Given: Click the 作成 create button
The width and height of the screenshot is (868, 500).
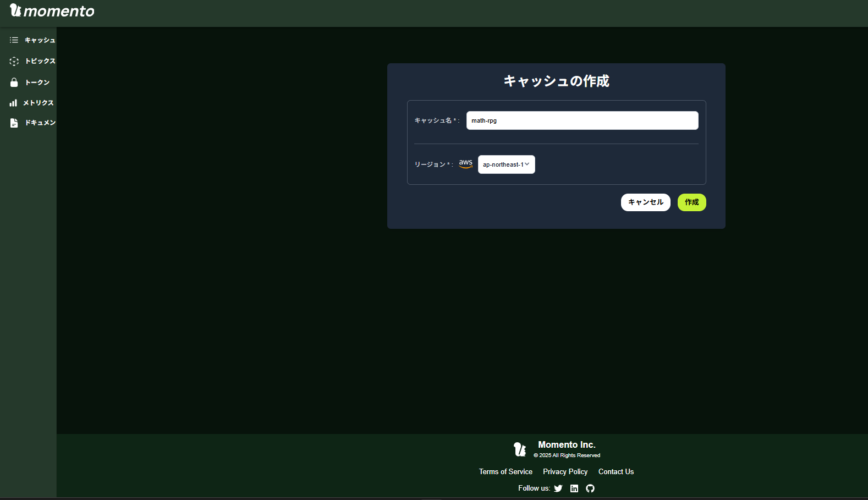Looking at the screenshot, I should [x=692, y=202].
